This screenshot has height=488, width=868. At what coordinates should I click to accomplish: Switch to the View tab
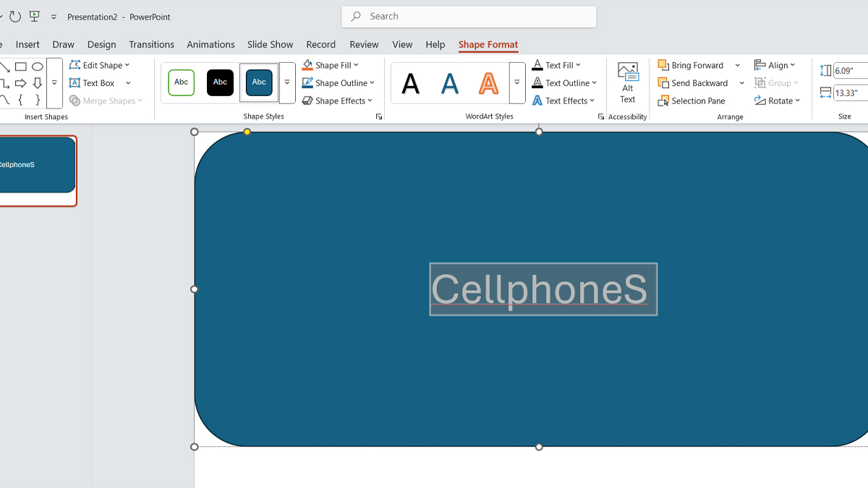402,44
